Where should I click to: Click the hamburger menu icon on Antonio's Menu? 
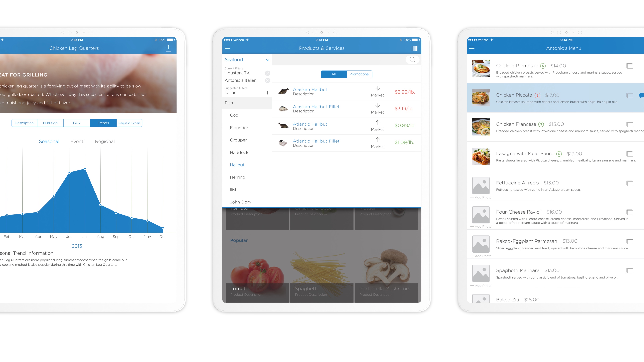[x=473, y=48]
